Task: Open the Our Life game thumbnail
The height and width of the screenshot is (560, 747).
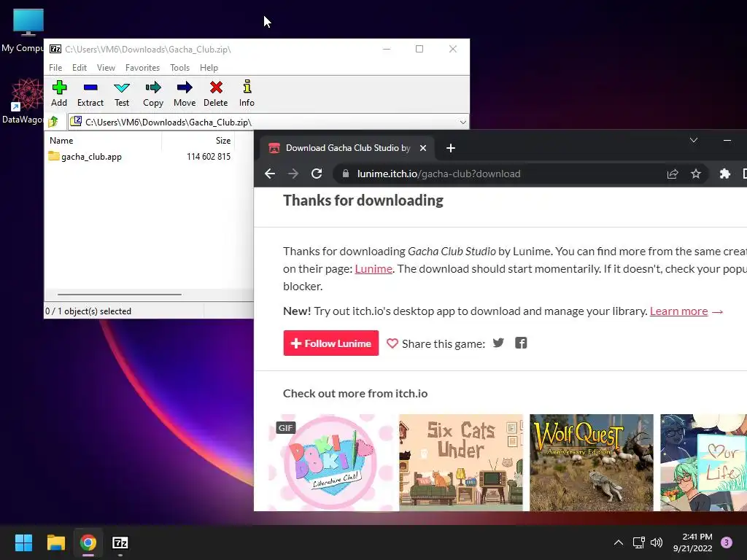Action: pyautogui.click(x=704, y=462)
